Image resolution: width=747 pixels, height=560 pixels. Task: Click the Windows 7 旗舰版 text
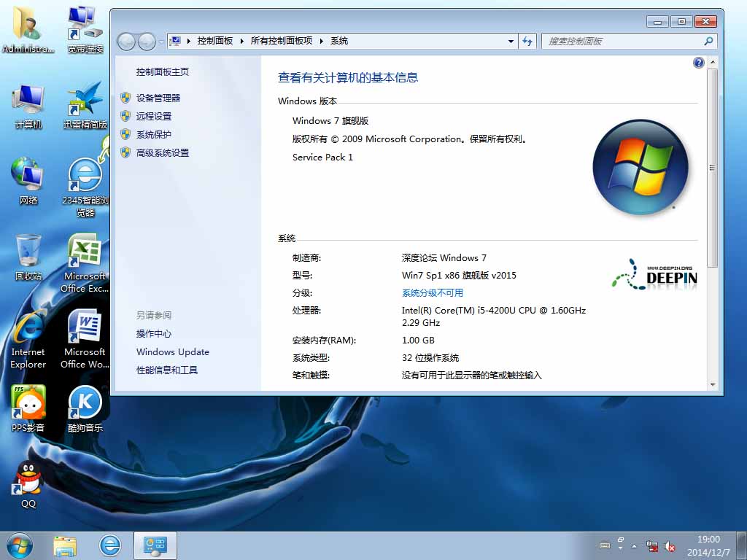coord(330,120)
